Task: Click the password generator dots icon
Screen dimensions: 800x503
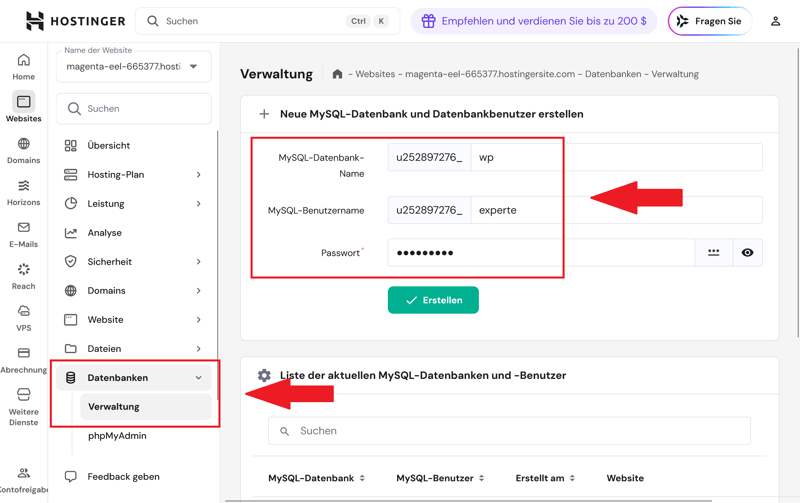Action: tap(713, 253)
